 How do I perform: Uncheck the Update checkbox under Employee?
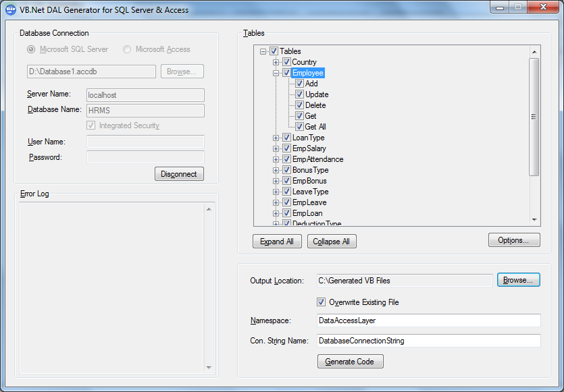[299, 94]
